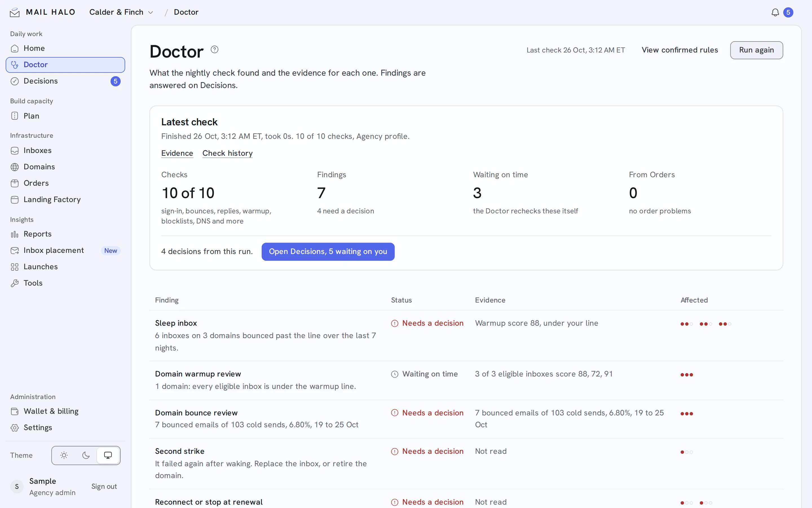Viewport: 812px width, 508px height.
Task: Click the Second strike finding title
Action: point(180,451)
